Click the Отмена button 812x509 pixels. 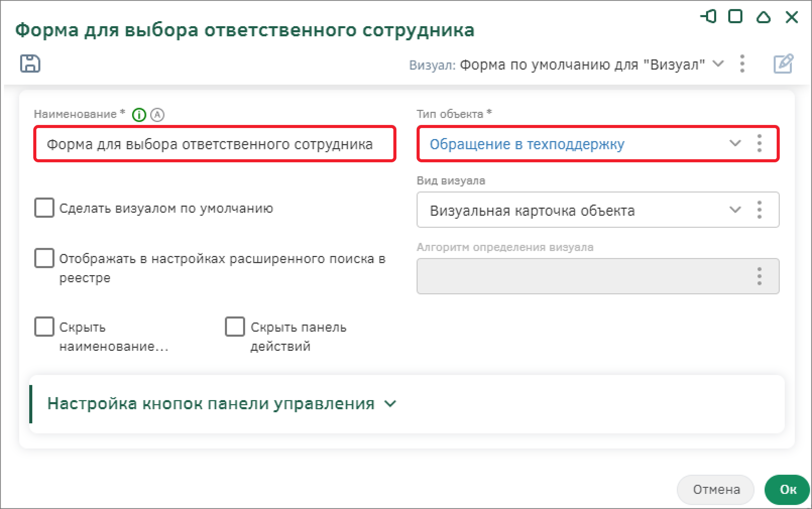(x=716, y=489)
